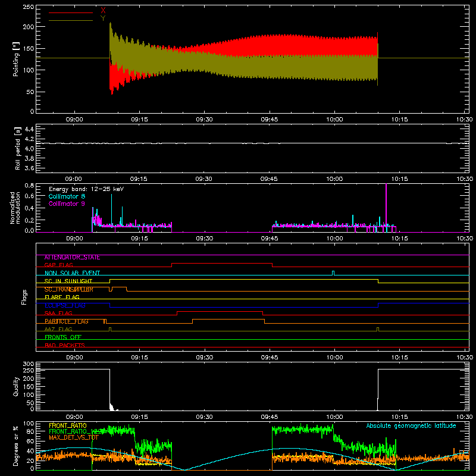Viewport: 476px width, 476px height.
Task: Select the FRONTS_OFF flag label
Action: point(63,337)
